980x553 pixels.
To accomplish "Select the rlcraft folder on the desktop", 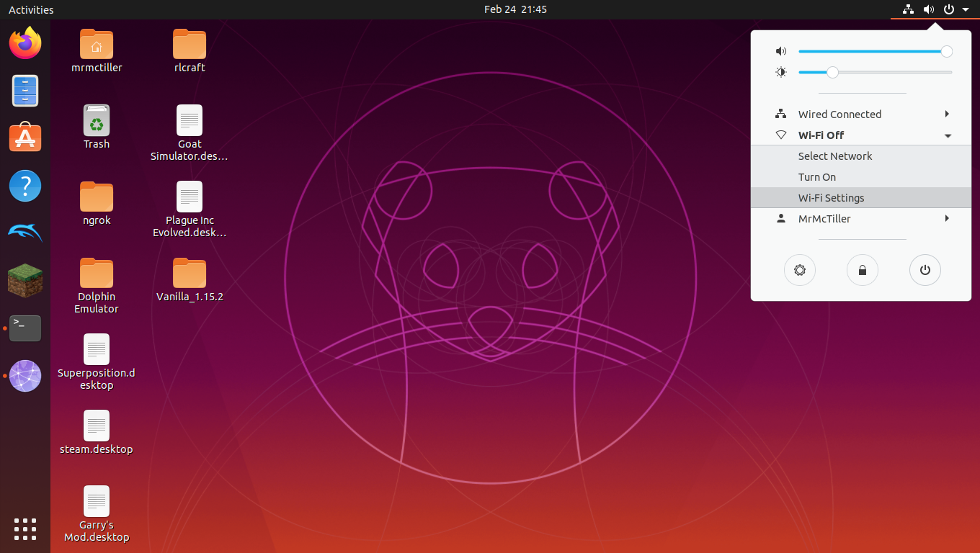I will [190, 52].
